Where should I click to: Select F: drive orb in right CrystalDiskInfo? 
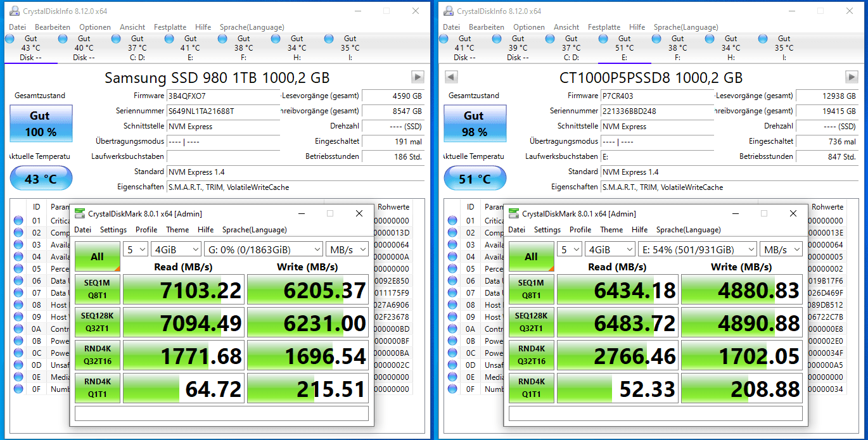(x=656, y=39)
